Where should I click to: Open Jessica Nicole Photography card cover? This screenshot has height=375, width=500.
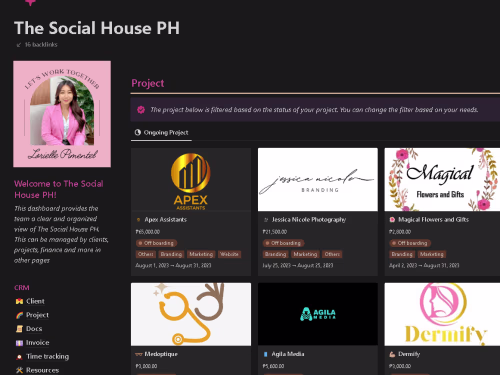pyautogui.click(x=318, y=179)
